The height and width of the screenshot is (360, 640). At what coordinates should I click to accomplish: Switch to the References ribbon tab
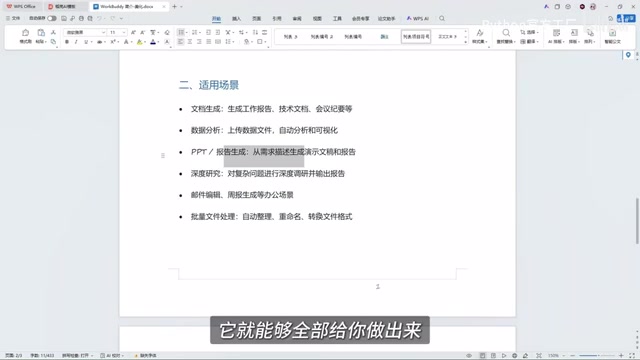click(x=277, y=19)
